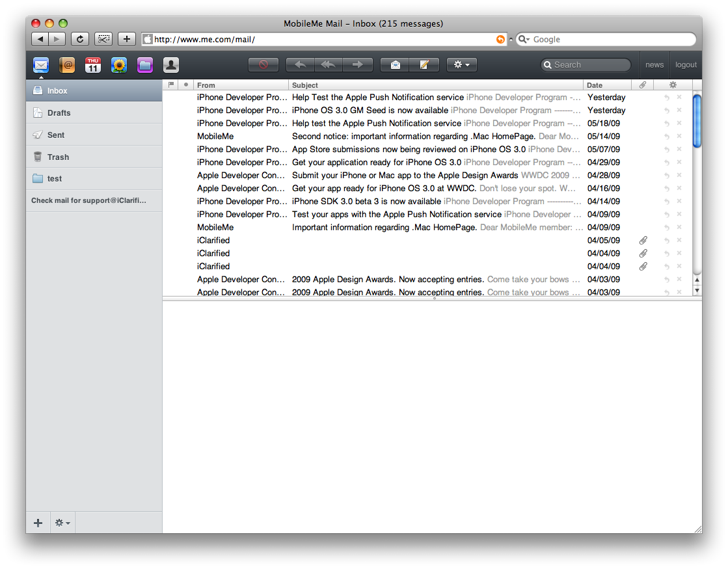728x569 pixels.
Task: Click the gear icon in the message list header
Action: click(x=673, y=85)
